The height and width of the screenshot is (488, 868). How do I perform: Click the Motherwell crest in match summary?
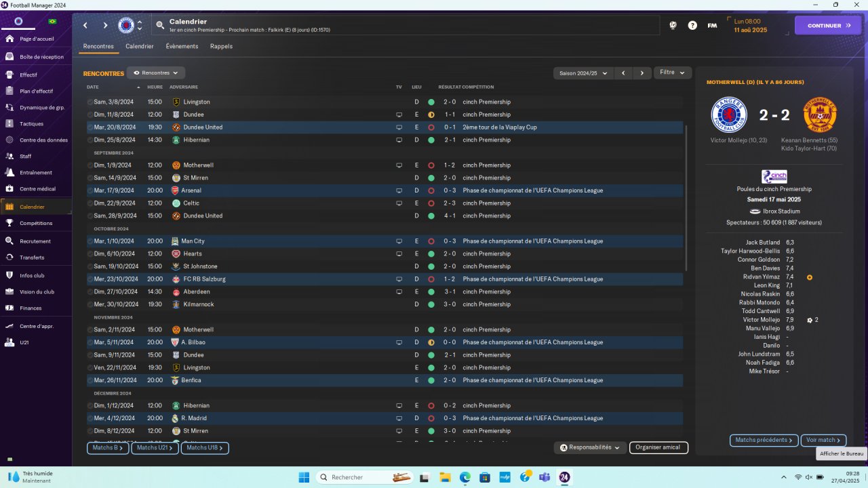tap(820, 115)
